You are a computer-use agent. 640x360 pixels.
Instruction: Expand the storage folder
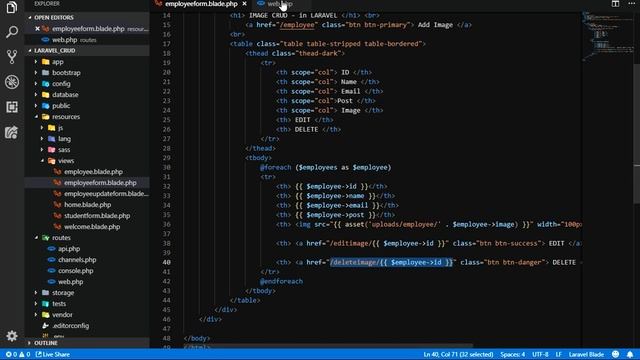coord(63,293)
